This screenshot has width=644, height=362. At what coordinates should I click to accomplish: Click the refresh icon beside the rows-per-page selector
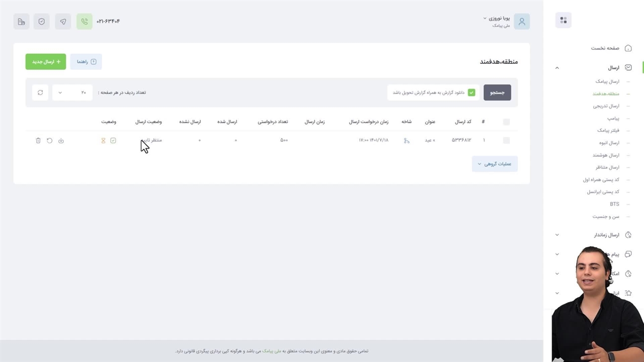point(40,93)
